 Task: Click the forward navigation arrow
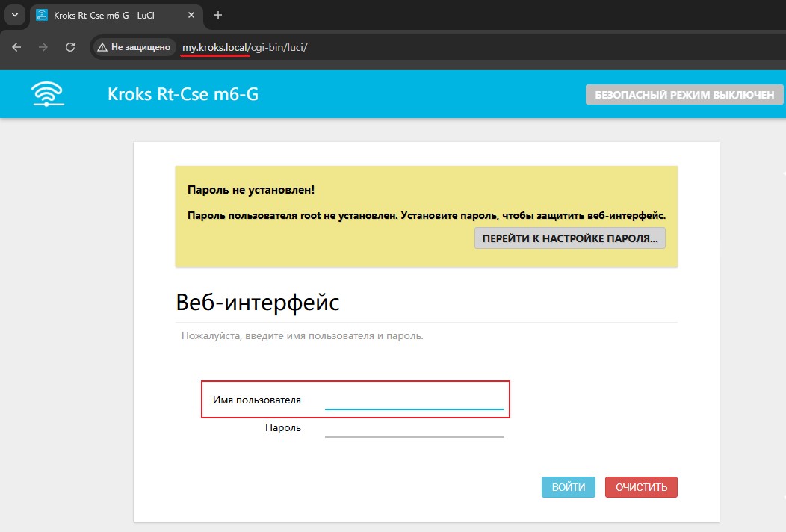[x=43, y=47]
